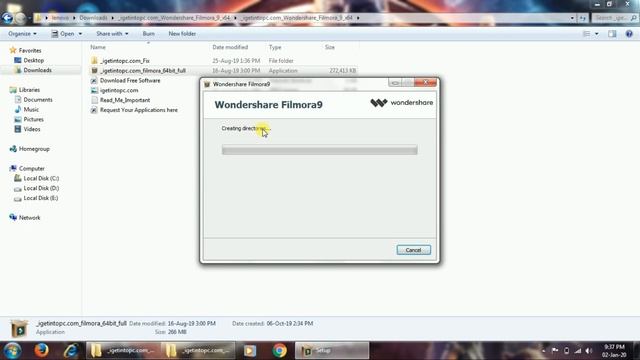Click the installation progress bar

[x=320, y=150]
